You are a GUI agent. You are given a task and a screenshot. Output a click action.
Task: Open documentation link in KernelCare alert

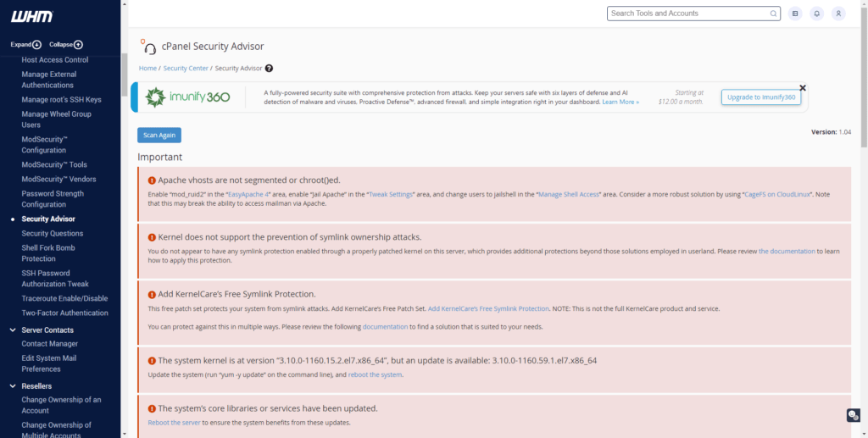pyautogui.click(x=386, y=327)
